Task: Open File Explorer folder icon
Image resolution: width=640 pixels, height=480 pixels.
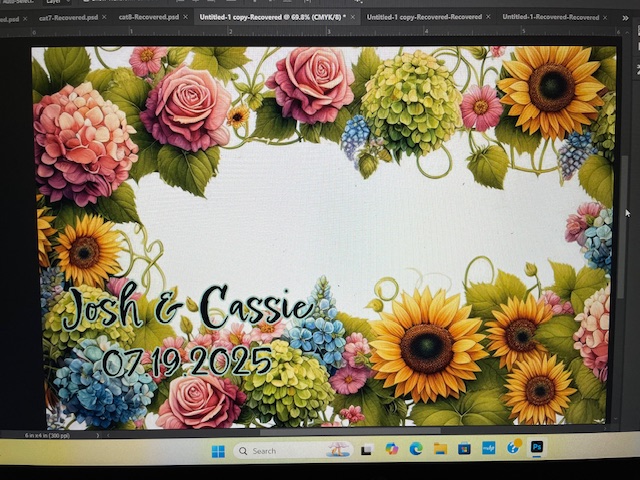Action: (x=440, y=449)
